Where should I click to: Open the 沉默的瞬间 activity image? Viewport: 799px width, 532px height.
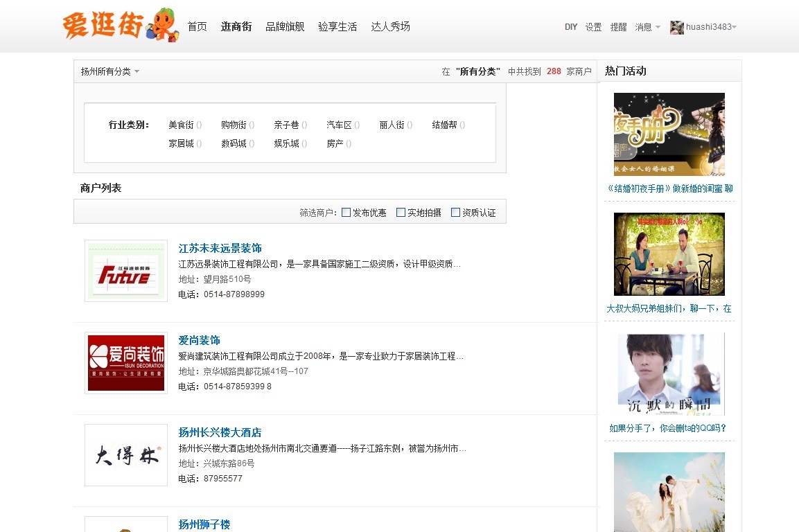669,374
